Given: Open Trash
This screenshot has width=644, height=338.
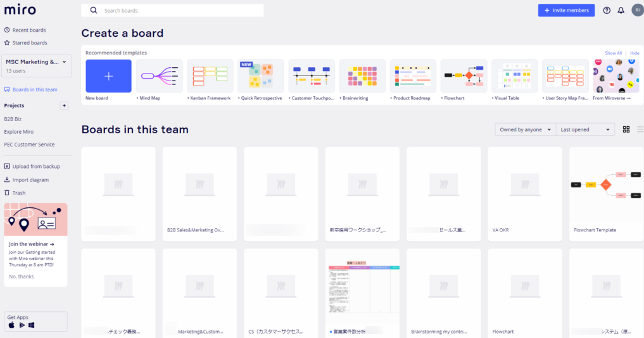Looking at the screenshot, I should (x=19, y=193).
